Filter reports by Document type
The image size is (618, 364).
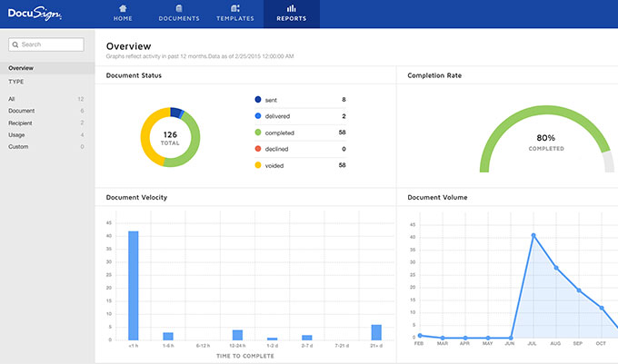(21, 110)
